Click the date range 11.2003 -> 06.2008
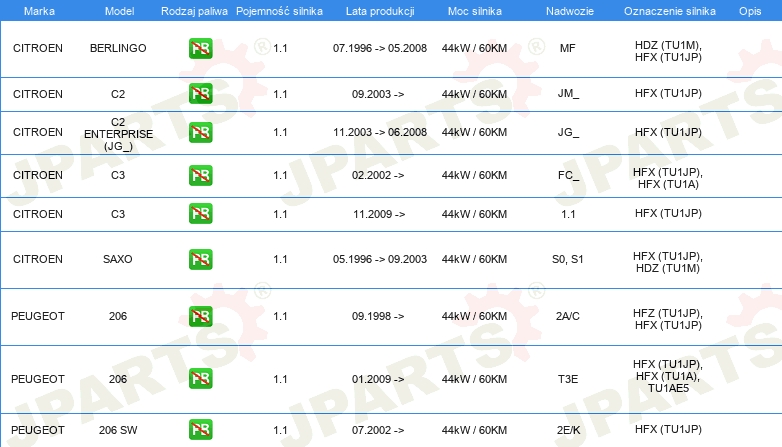The image size is (782, 447). point(380,132)
